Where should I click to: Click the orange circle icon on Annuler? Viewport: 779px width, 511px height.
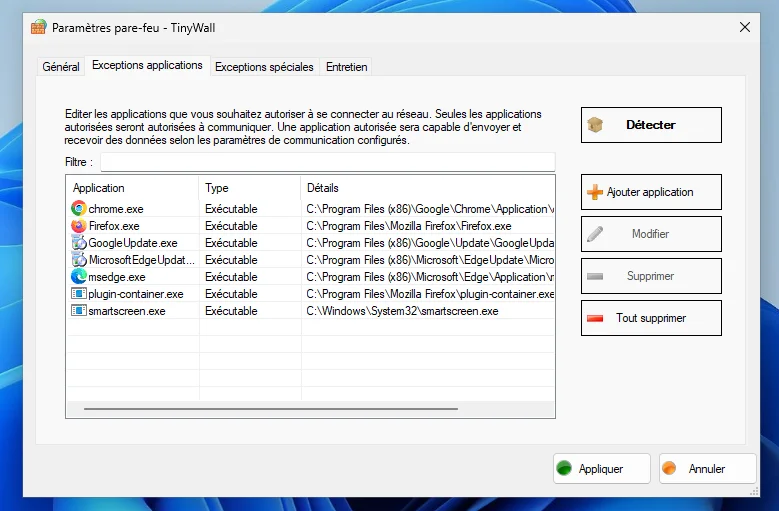point(669,468)
